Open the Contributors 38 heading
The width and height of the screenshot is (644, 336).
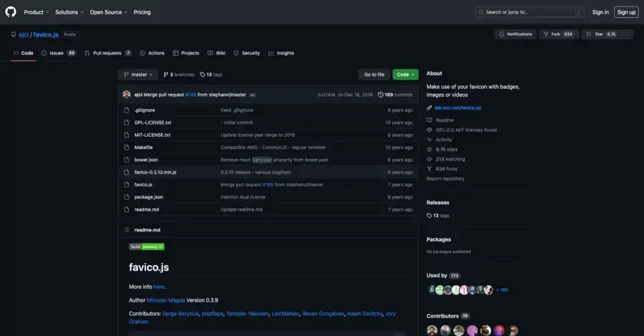(448, 316)
